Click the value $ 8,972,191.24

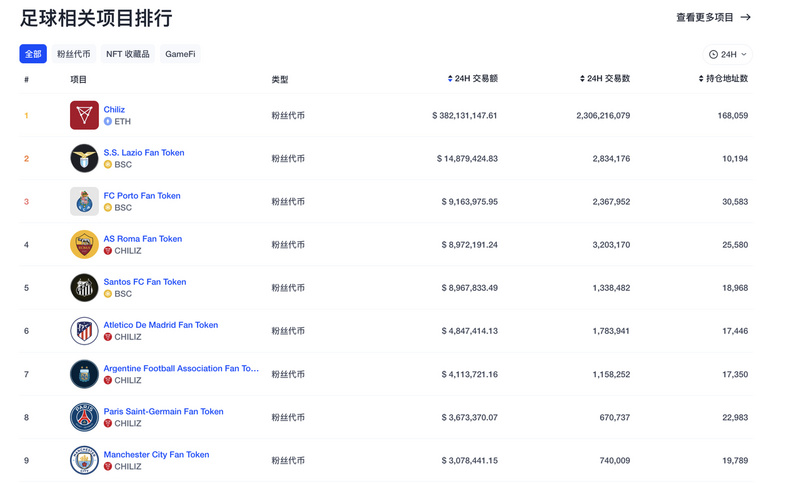coord(470,245)
